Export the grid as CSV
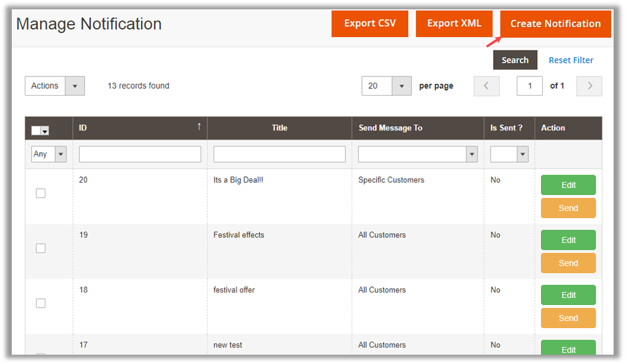 (370, 24)
